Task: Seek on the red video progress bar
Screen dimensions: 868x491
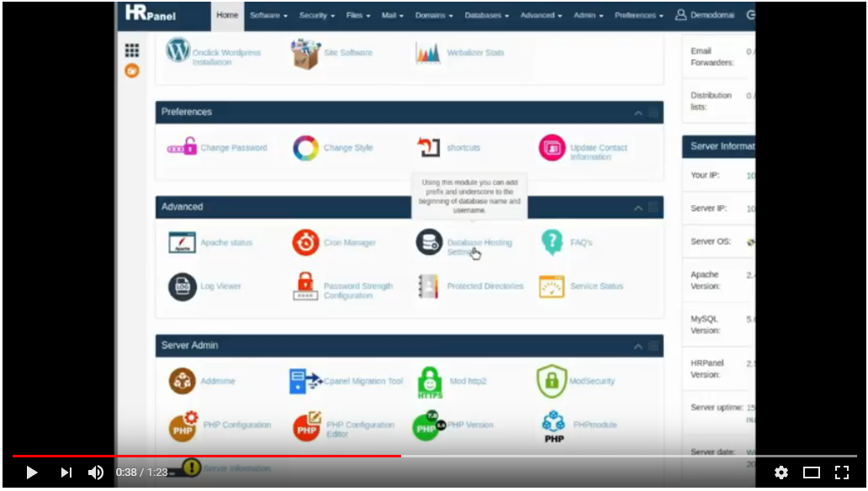Action: (206, 457)
